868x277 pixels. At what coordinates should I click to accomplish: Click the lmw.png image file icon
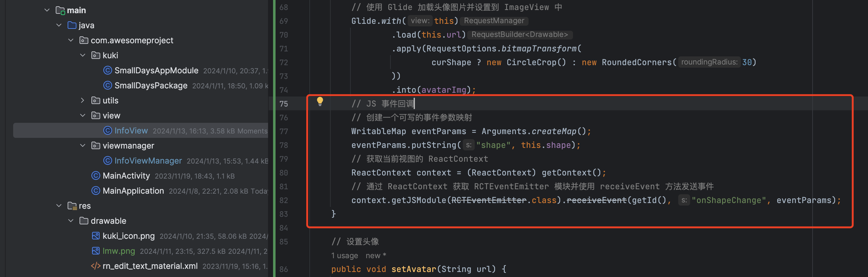96,251
